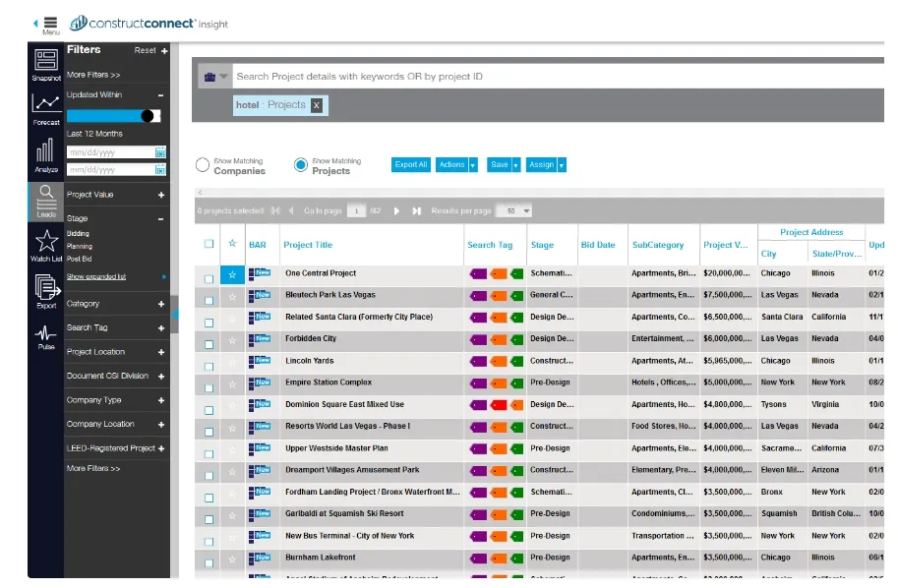Tick the select-all checkbox in table header
Image resolution: width=898 pixels, height=588 pixels.
pos(210,244)
